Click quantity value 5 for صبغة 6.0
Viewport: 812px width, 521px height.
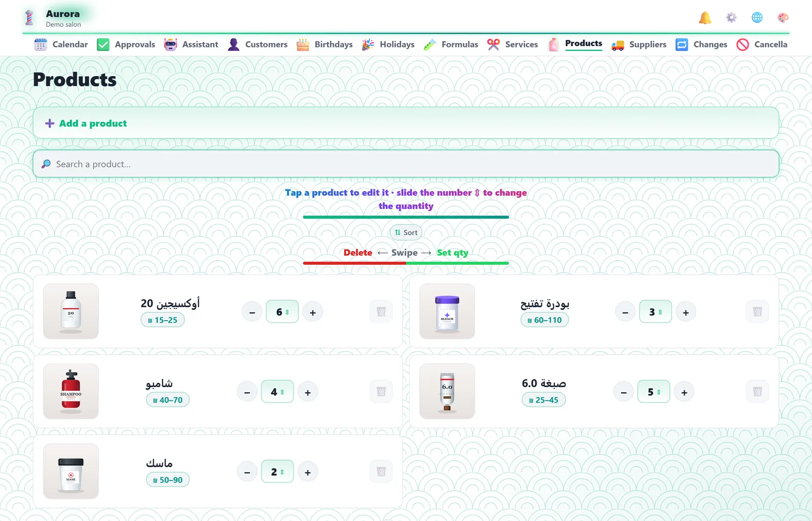point(654,392)
